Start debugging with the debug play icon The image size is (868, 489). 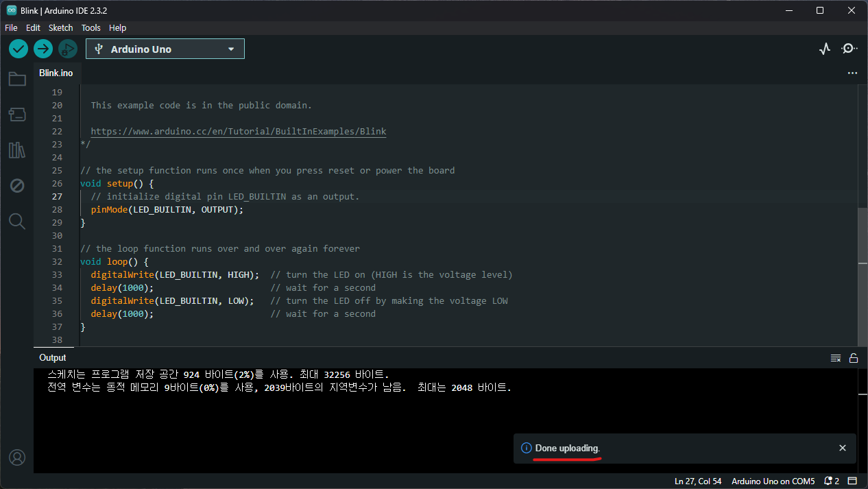[67, 49]
